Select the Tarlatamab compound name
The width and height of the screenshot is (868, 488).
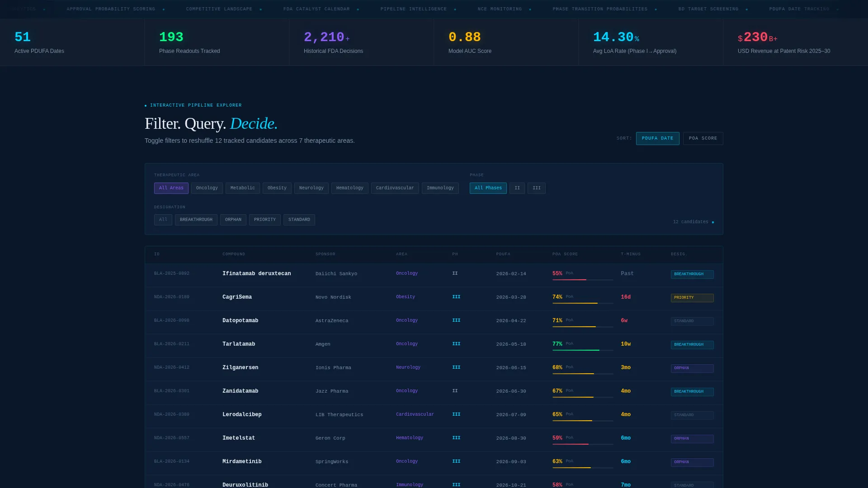point(238,344)
